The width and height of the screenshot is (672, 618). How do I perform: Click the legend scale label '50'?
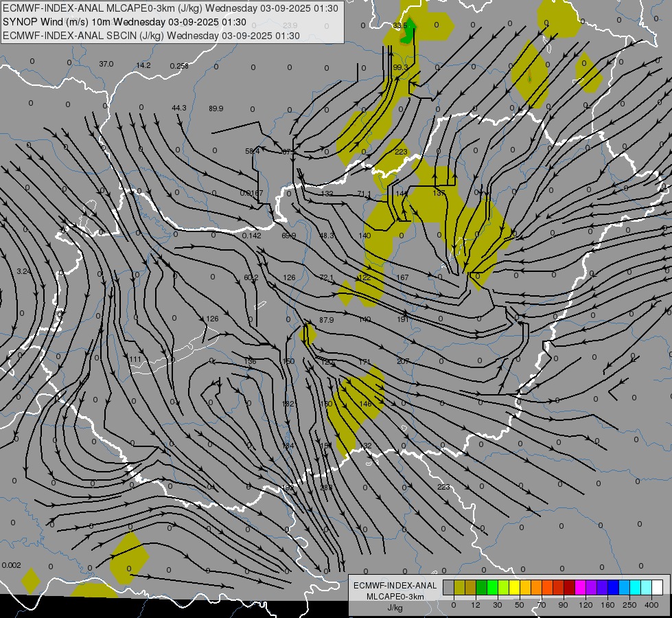coord(520,605)
